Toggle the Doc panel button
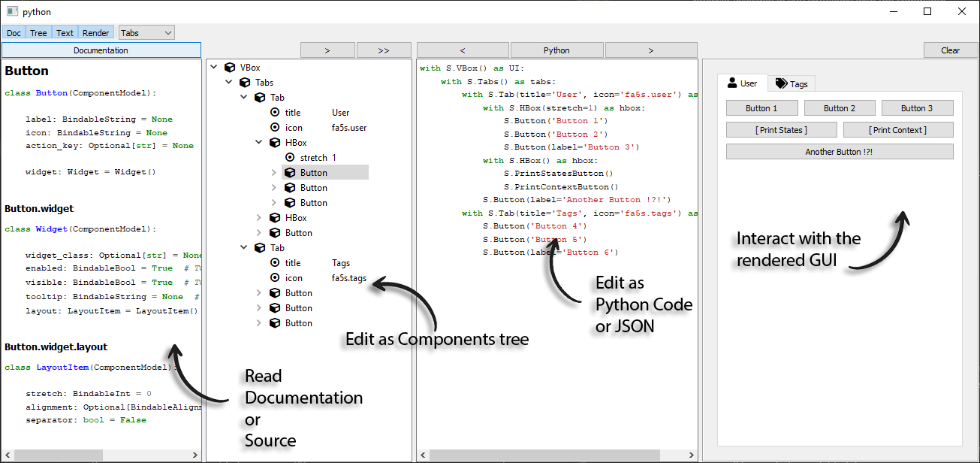Image resolution: width=980 pixels, height=463 pixels. [14, 33]
